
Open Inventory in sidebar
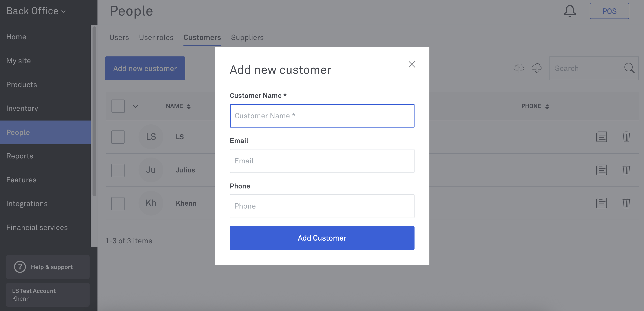[45, 108]
